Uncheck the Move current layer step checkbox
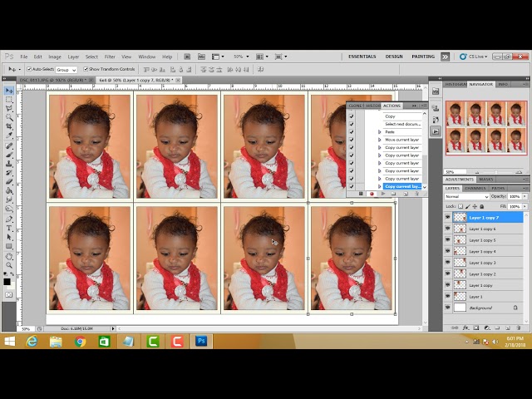Image resolution: width=532 pixels, height=399 pixels. [352, 140]
